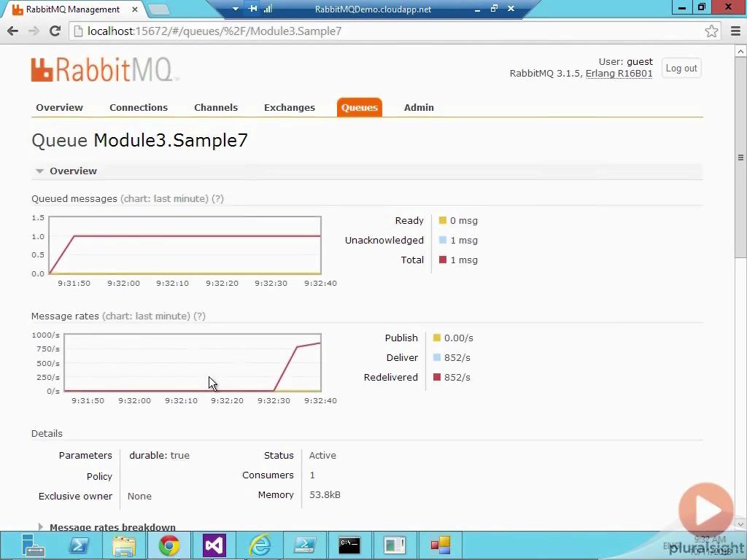Open the Exchanges tab
Image resolution: width=747 pixels, height=560 pixels.
click(290, 108)
